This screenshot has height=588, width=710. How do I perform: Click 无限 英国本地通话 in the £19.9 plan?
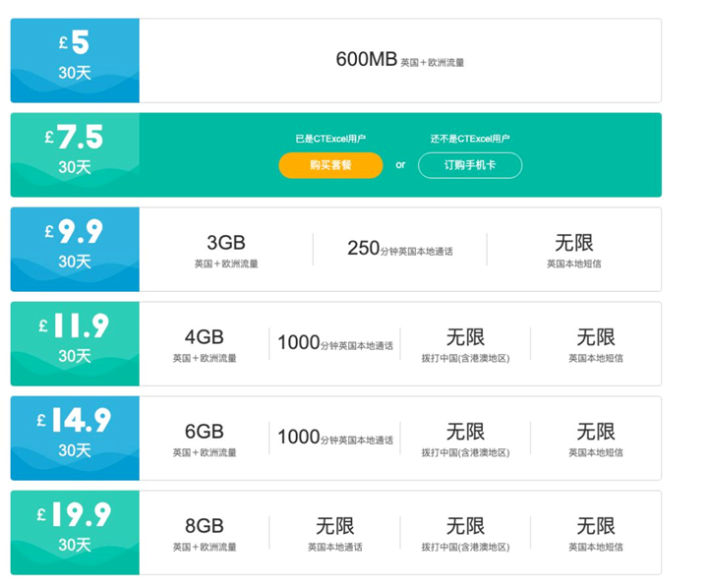coord(334,533)
